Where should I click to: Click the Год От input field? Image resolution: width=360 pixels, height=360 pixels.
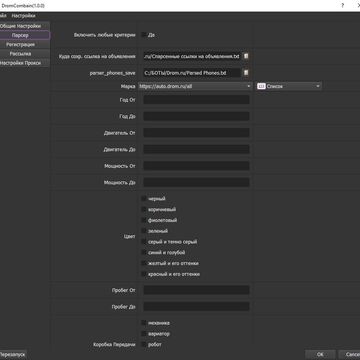pos(196,100)
